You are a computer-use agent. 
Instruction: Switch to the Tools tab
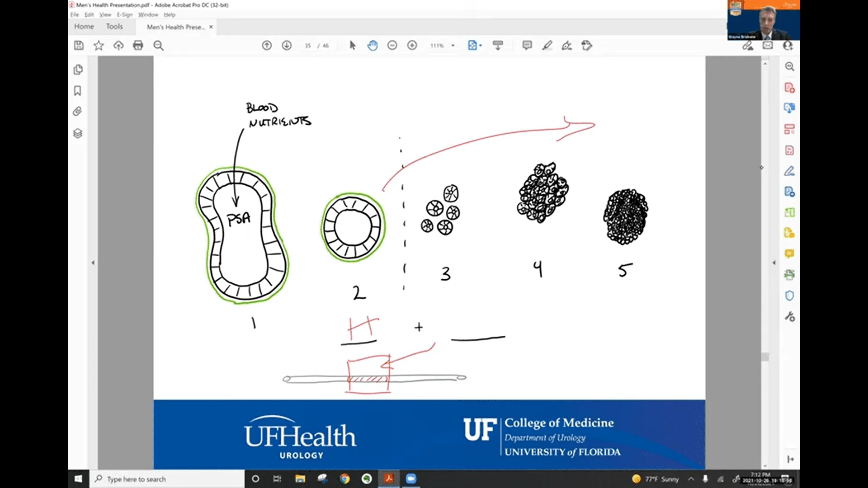[x=114, y=27]
